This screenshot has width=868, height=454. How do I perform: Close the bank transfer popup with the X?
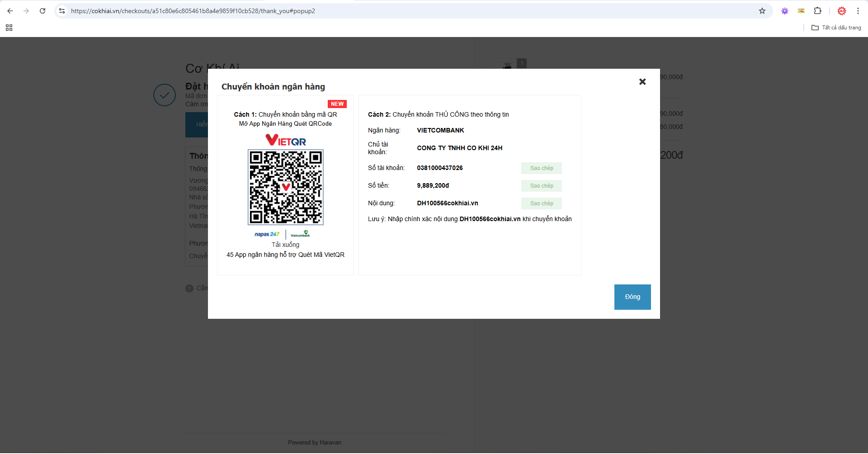(x=642, y=82)
